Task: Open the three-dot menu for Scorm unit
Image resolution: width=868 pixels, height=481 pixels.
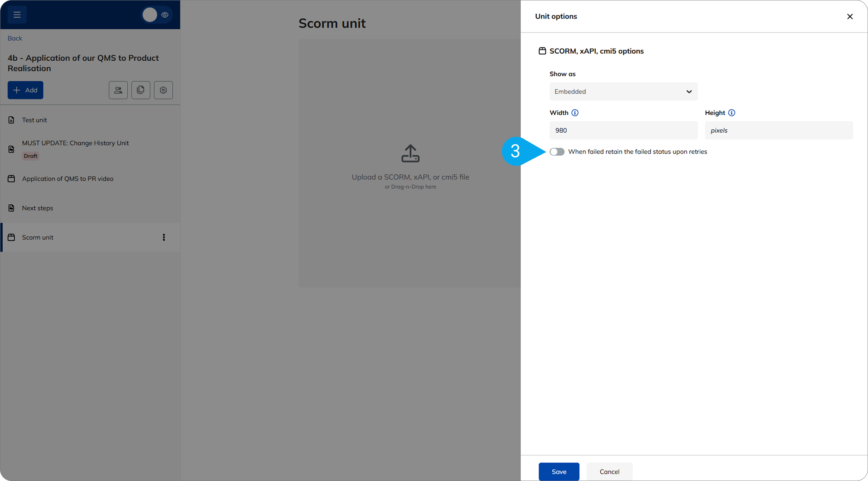Action: click(164, 237)
